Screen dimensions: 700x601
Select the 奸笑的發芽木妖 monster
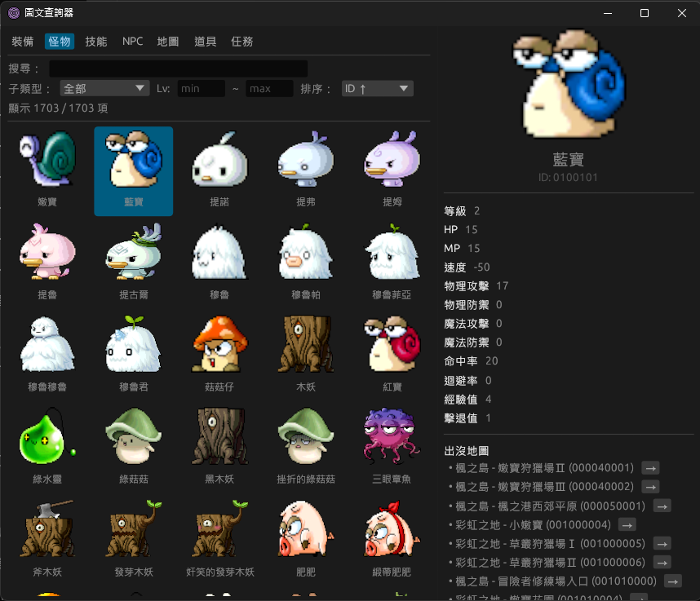[219, 541]
